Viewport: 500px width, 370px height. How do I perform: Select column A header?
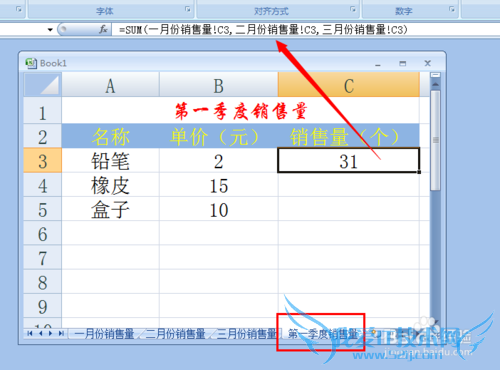(110, 85)
